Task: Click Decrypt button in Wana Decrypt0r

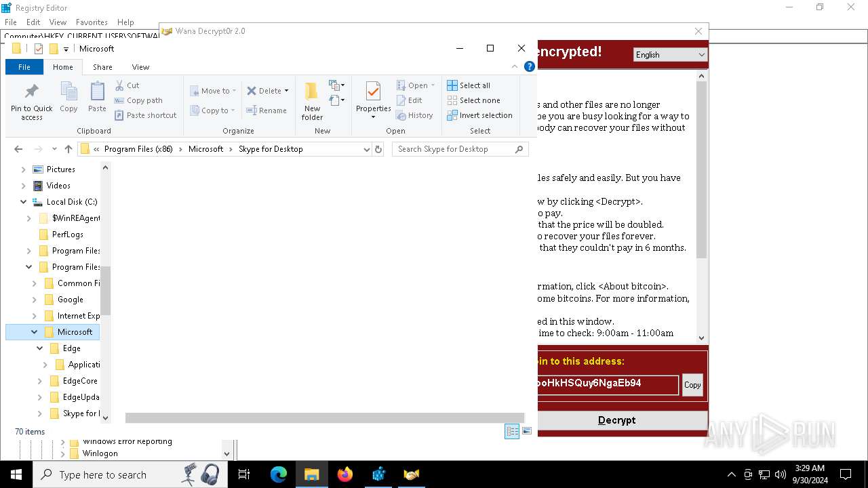Action: [623, 420]
